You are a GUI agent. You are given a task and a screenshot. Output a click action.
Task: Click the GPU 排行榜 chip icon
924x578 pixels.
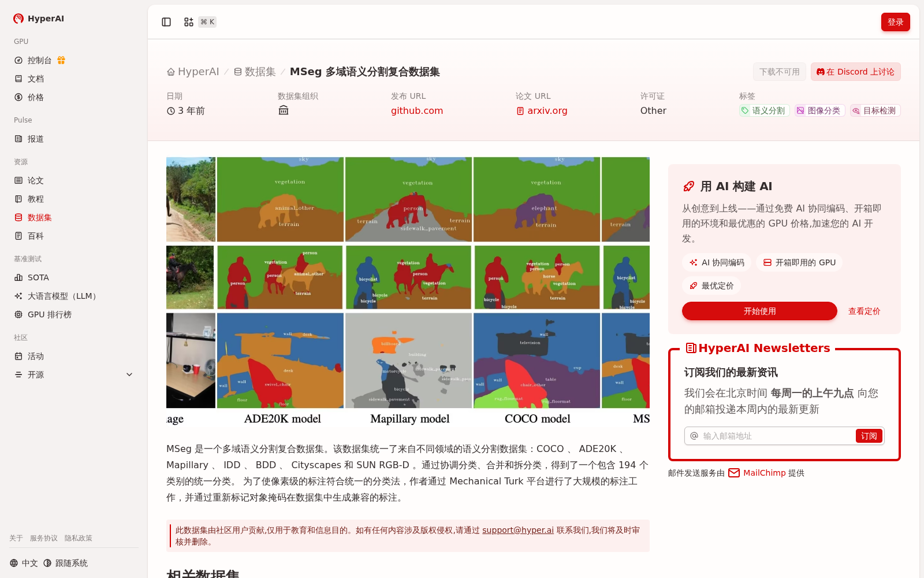[x=18, y=314]
